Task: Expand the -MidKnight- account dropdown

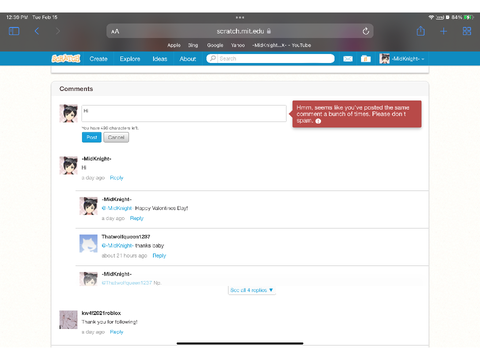Action: click(x=402, y=59)
